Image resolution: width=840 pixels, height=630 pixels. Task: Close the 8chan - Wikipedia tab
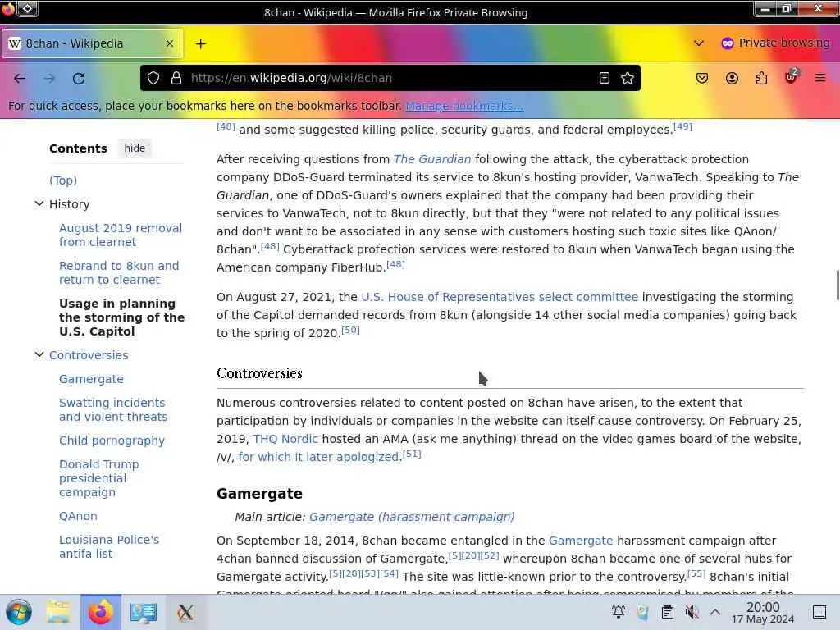(x=170, y=43)
